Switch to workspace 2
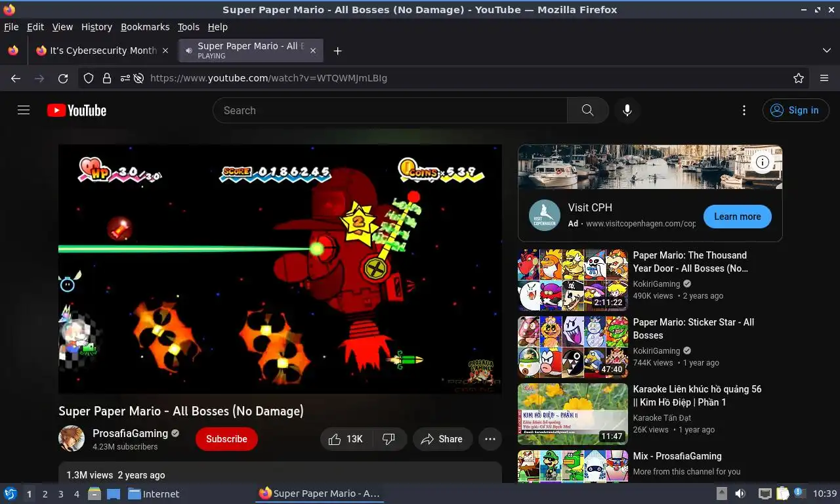The width and height of the screenshot is (840, 504). 45,494
